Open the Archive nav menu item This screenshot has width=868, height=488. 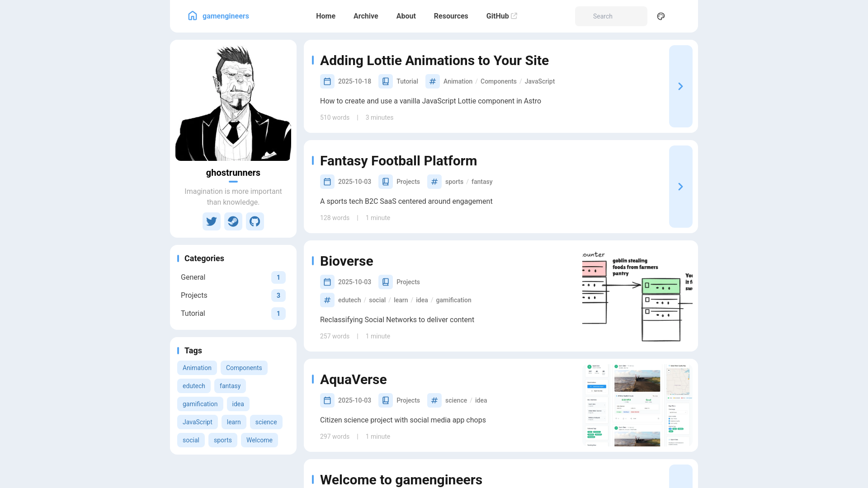[x=365, y=16]
